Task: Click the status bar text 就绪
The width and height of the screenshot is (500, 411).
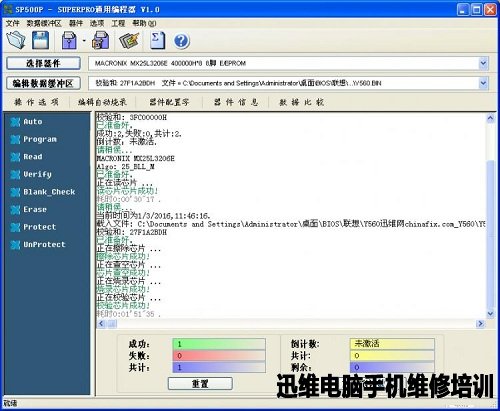Action: point(10,403)
